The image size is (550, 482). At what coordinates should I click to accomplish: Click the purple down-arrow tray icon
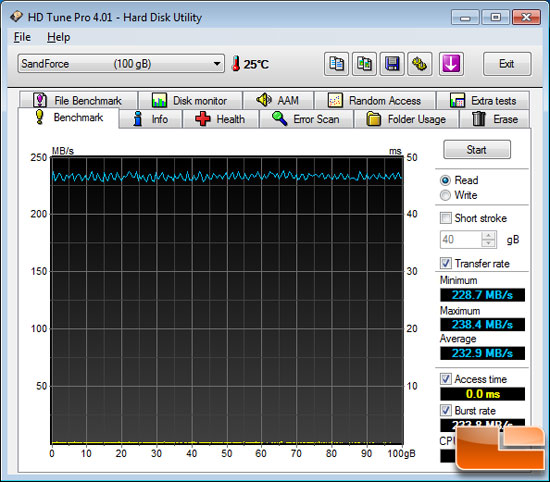(x=451, y=64)
